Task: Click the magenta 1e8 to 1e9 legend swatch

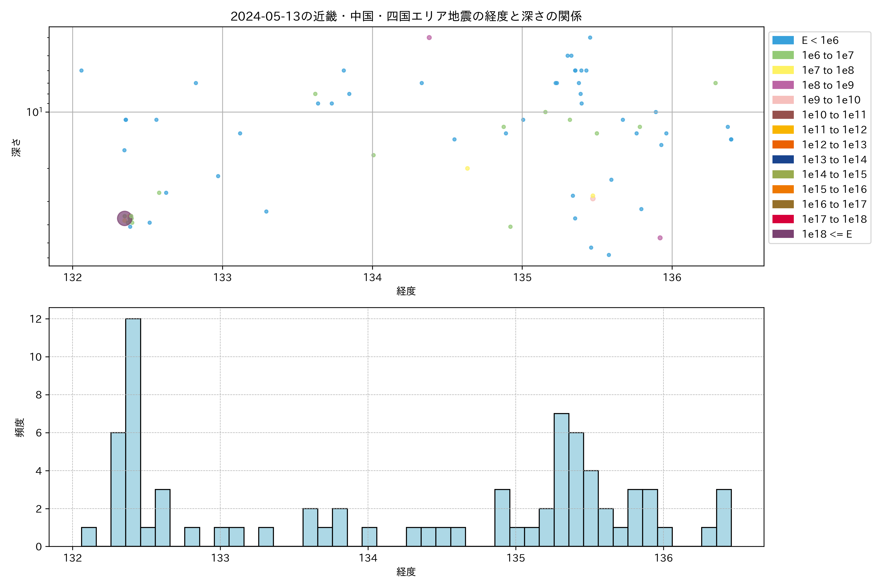Action: (783, 85)
